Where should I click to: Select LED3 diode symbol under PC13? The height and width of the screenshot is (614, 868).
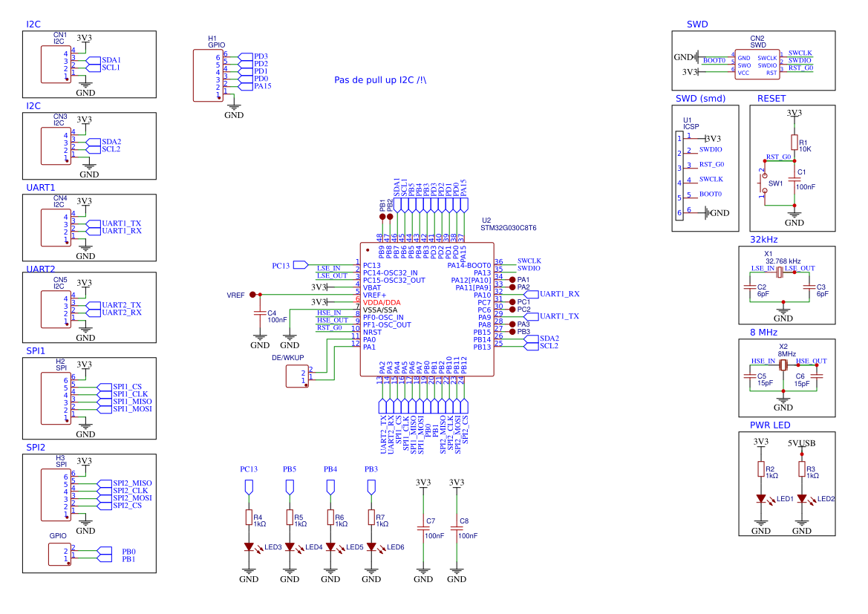coord(249,547)
